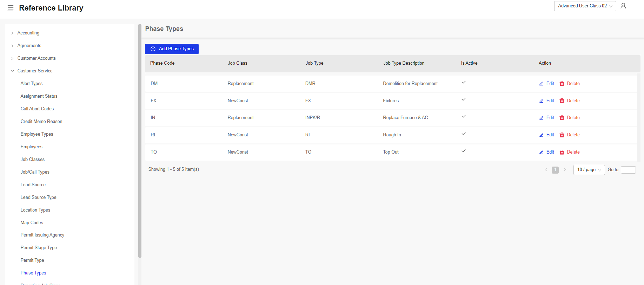This screenshot has height=285, width=644.
Task: Expand the Agreements tree section
Action: coord(12,46)
